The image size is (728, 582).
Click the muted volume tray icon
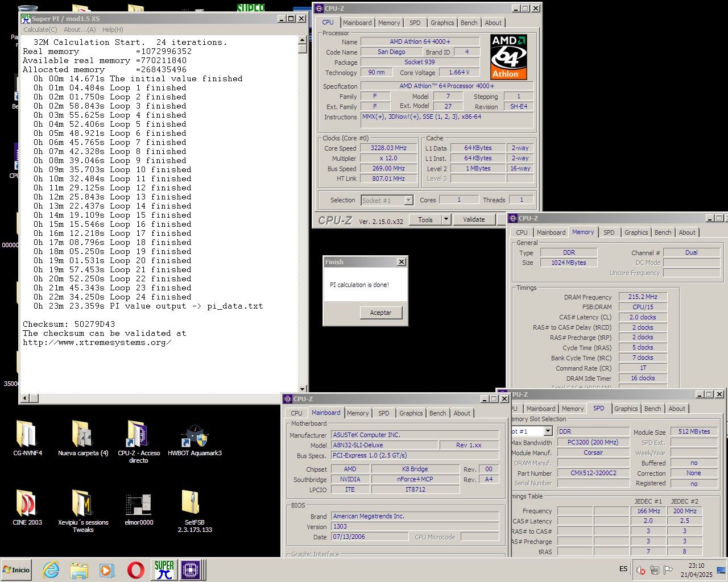641,571
